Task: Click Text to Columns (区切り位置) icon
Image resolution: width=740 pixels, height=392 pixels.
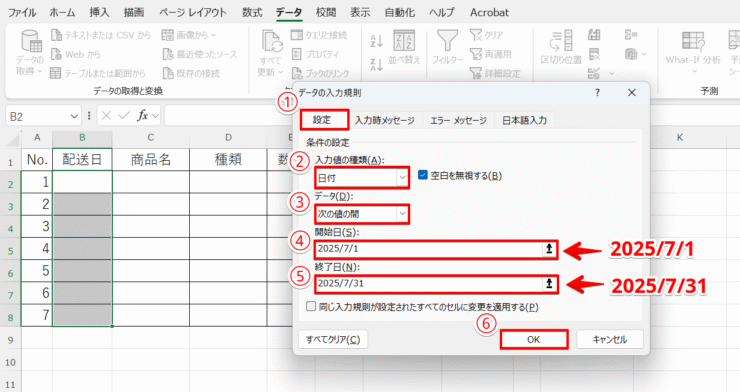Action: coord(561,41)
